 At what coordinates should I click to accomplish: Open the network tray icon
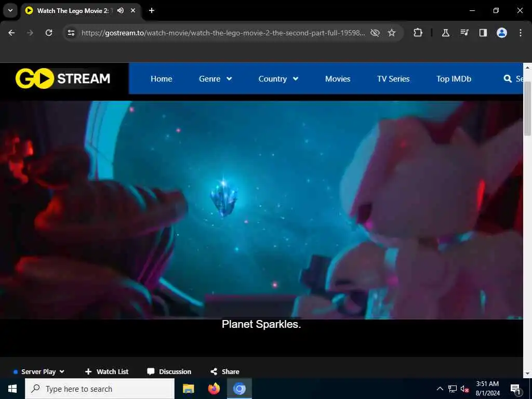click(x=453, y=389)
